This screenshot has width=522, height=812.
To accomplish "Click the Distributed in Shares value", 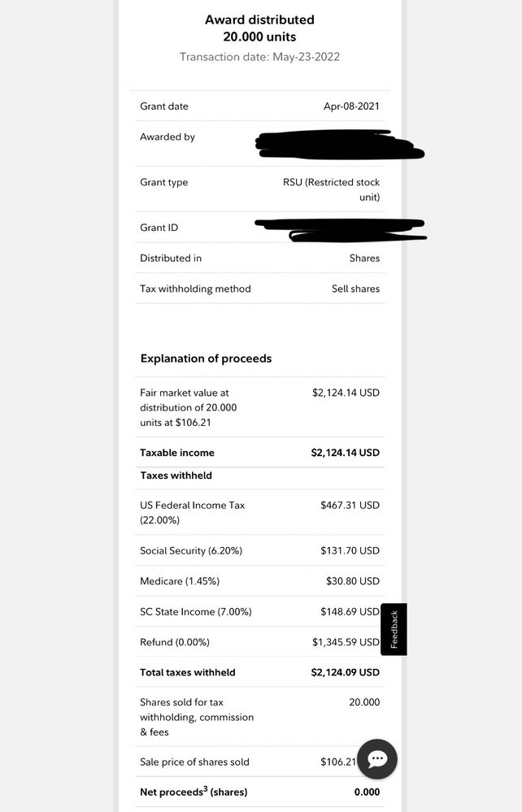I will 364,258.
